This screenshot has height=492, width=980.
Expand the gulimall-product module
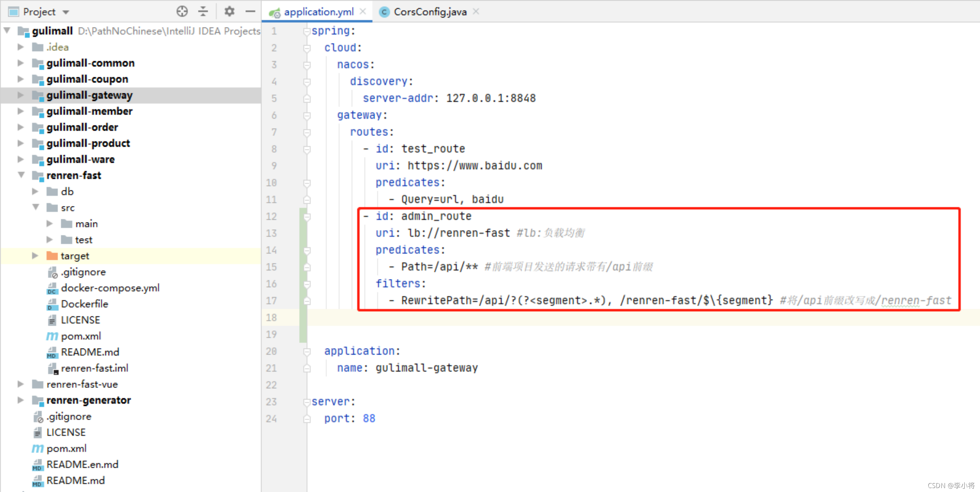point(21,143)
